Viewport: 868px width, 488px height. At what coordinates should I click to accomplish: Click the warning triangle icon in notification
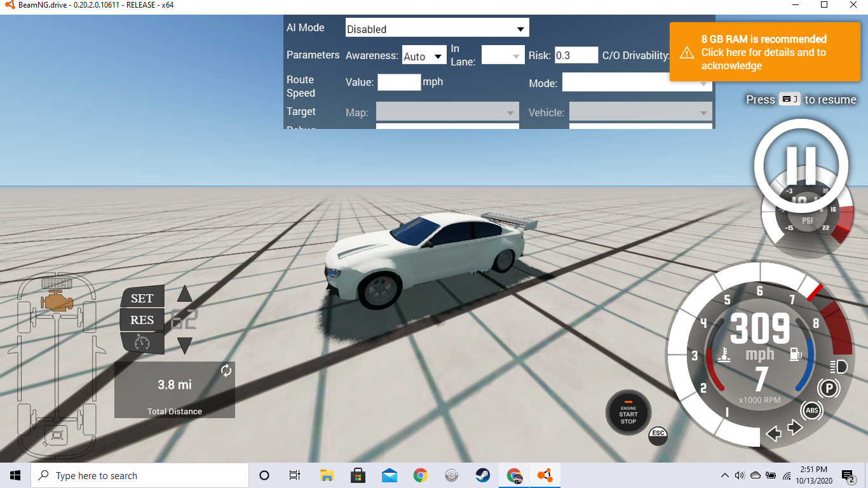click(687, 53)
